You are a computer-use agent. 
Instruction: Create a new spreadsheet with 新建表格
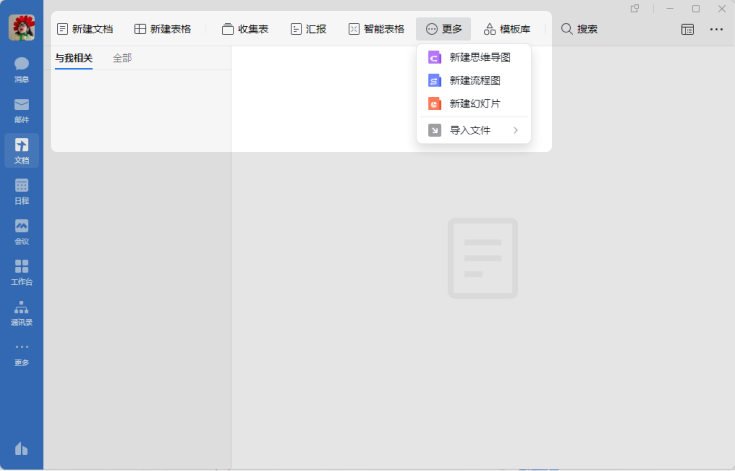163,29
